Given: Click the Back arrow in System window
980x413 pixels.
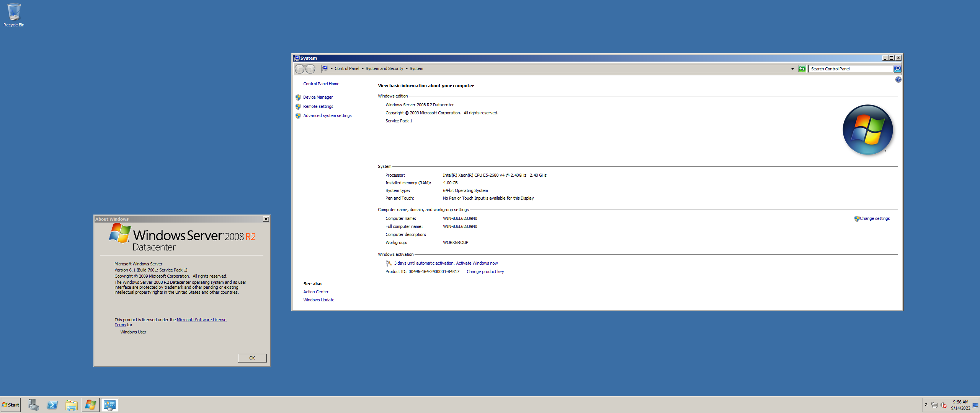Looking at the screenshot, I should [299, 69].
